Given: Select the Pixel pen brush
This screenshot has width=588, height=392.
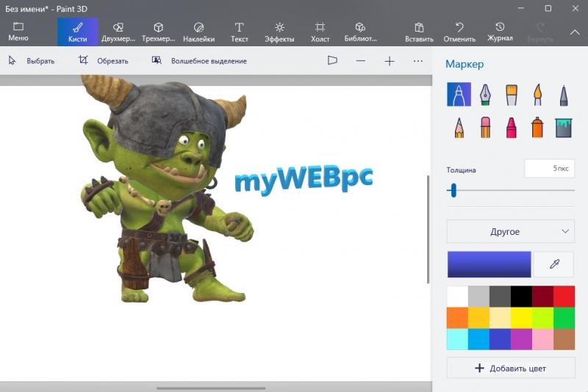Looking at the screenshot, I should pos(564,95).
